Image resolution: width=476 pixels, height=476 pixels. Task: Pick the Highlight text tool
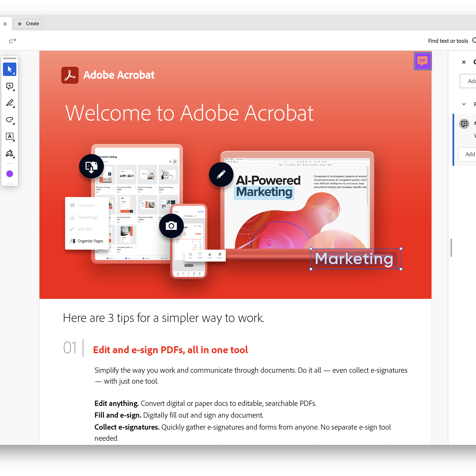[x=10, y=103]
